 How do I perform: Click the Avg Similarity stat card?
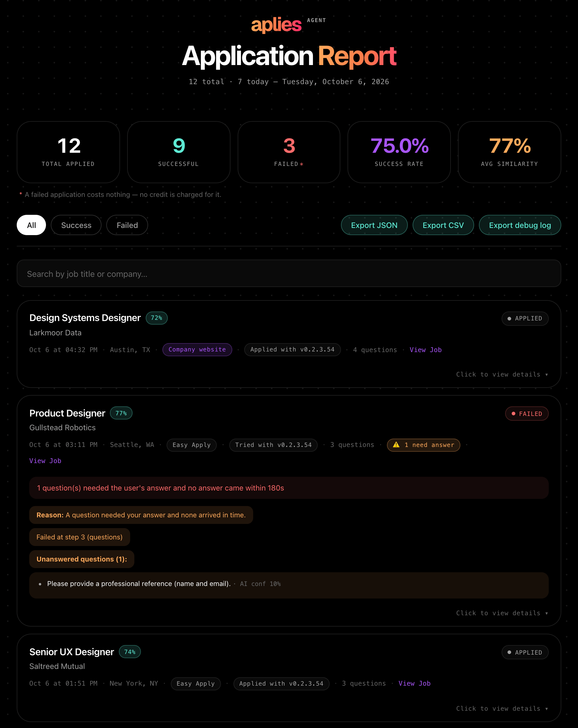point(509,152)
